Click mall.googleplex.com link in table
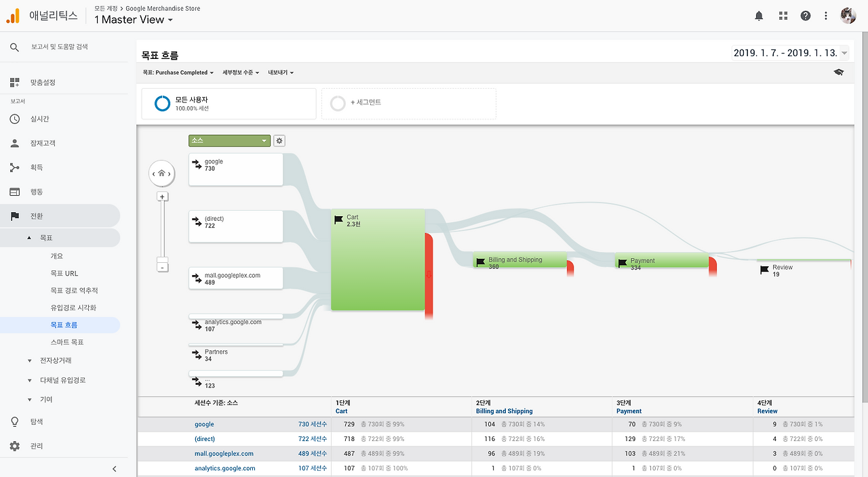This screenshot has height=477, width=868. pos(224,454)
